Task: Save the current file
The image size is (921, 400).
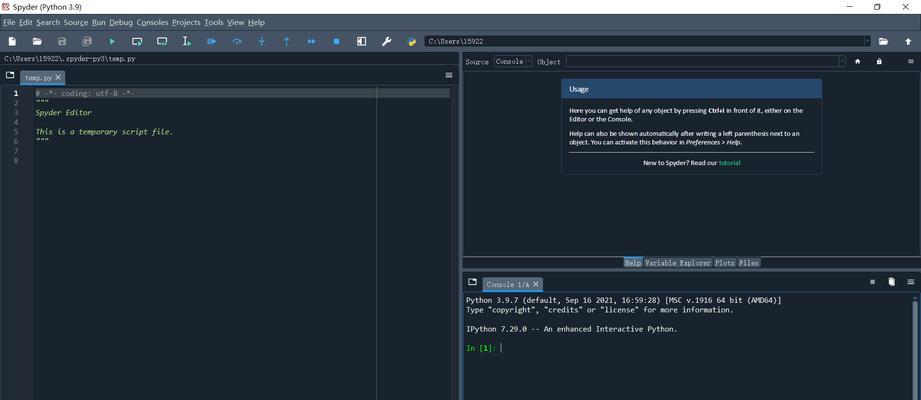Action: point(62,42)
